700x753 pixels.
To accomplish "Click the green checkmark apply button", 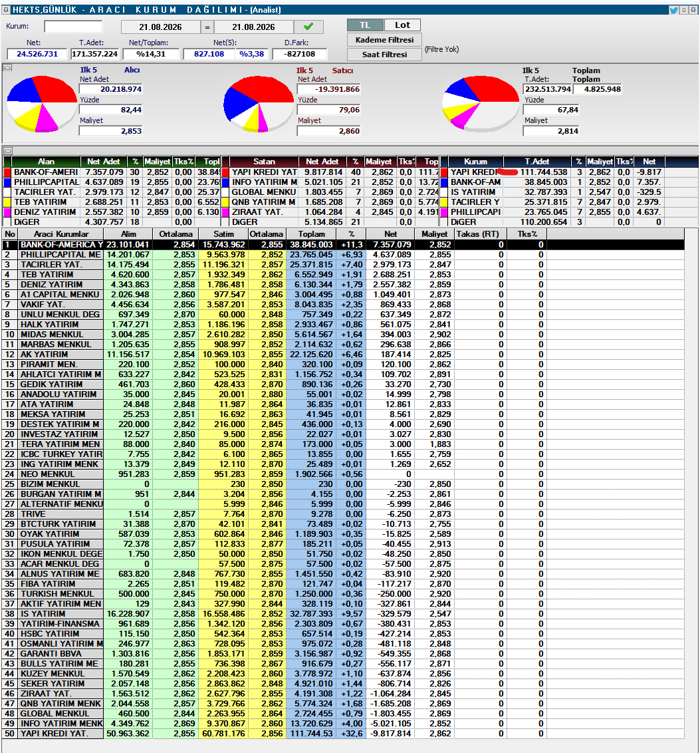I will [308, 27].
